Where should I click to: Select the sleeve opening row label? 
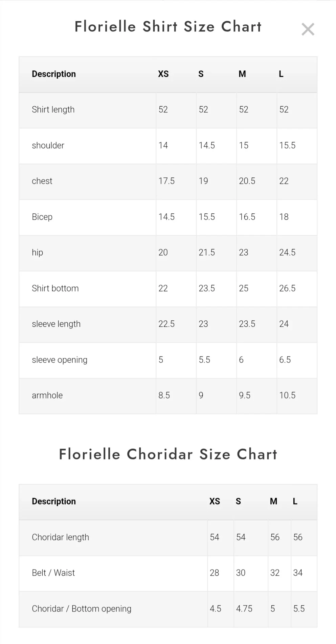coord(60,360)
